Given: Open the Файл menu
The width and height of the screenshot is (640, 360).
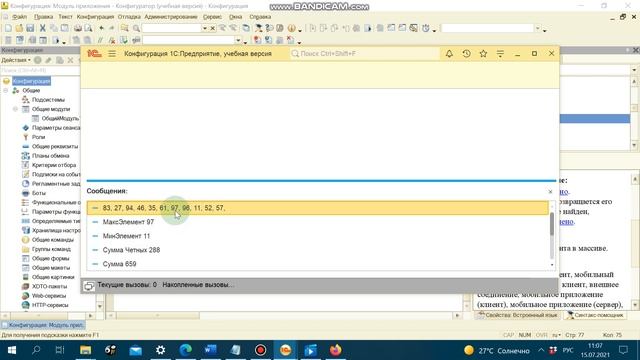Looking at the screenshot, I should [x=19, y=17].
